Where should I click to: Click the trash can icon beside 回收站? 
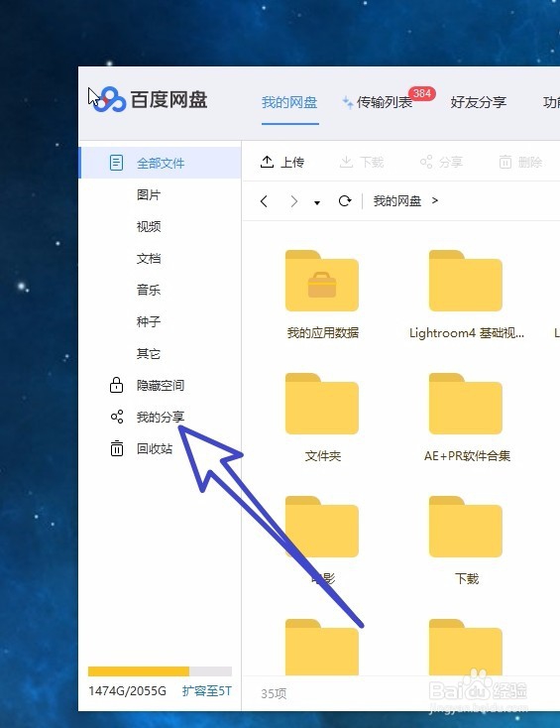coord(116,448)
